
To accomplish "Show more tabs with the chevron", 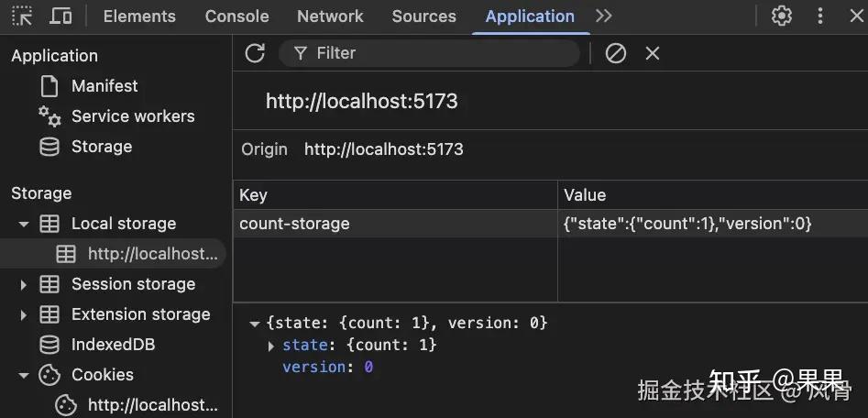I will click(x=603, y=16).
